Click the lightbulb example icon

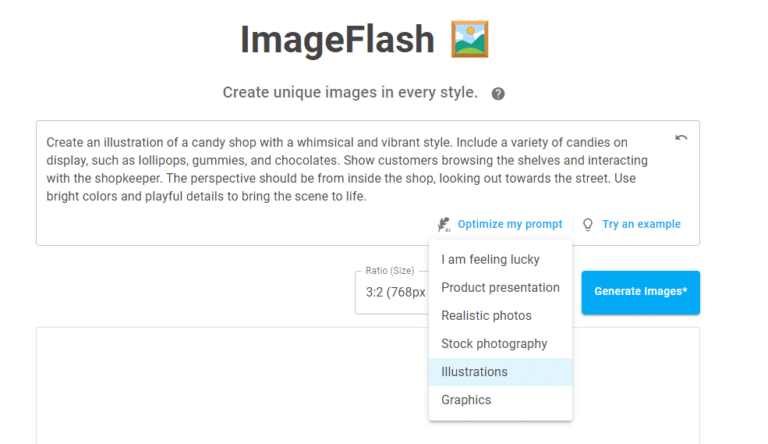coord(588,224)
